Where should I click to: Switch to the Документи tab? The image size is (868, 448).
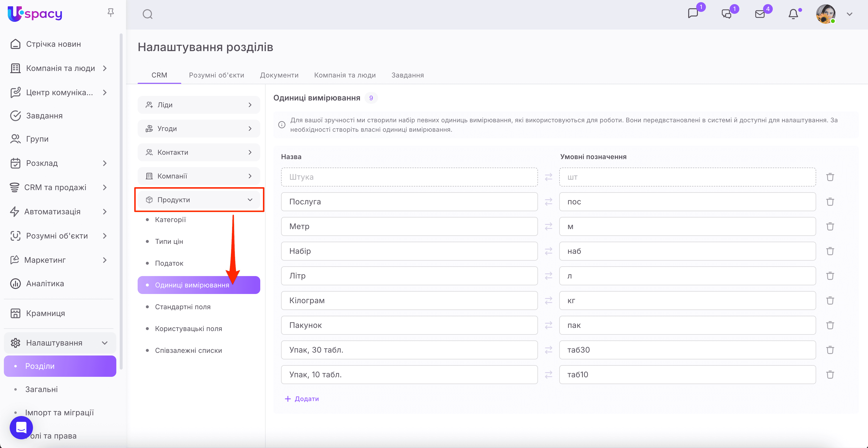click(x=279, y=75)
